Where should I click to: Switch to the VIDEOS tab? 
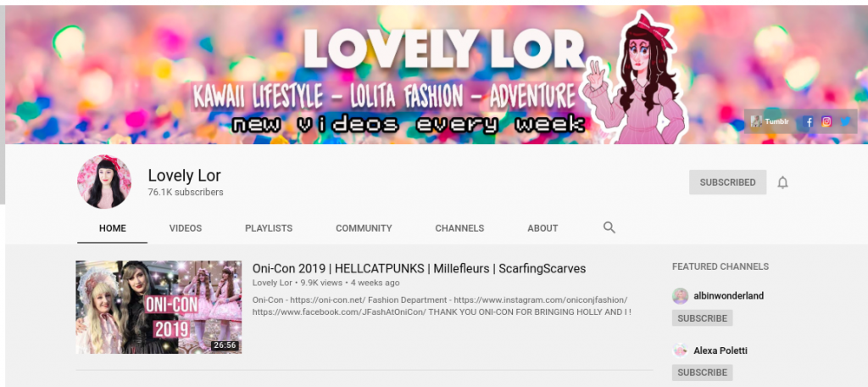[x=186, y=228]
